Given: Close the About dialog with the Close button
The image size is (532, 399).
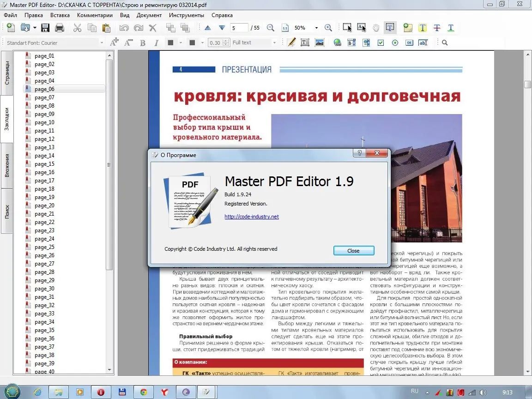Looking at the screenshot, I should (x=354, y=251).
